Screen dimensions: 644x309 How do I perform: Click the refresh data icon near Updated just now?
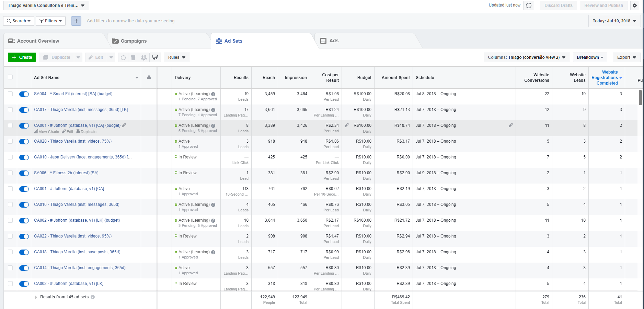[529, 5]
